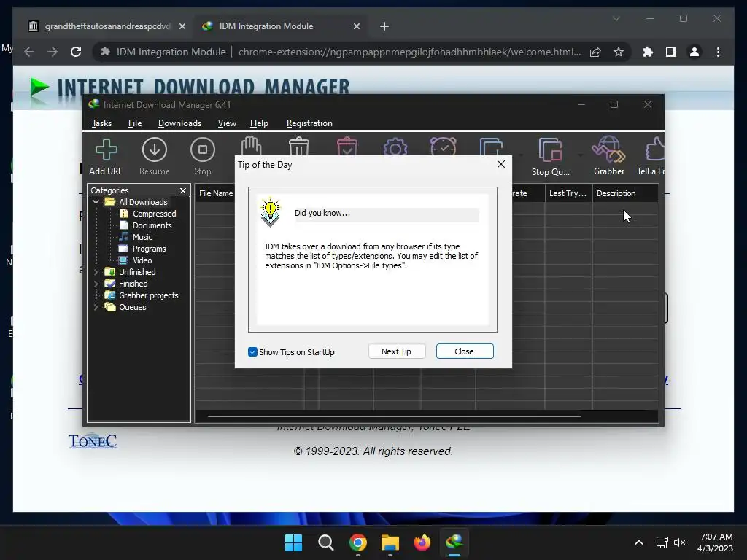Open Windows taskbar search
Screen dimensions: 747x560
(x=326, y=542)
